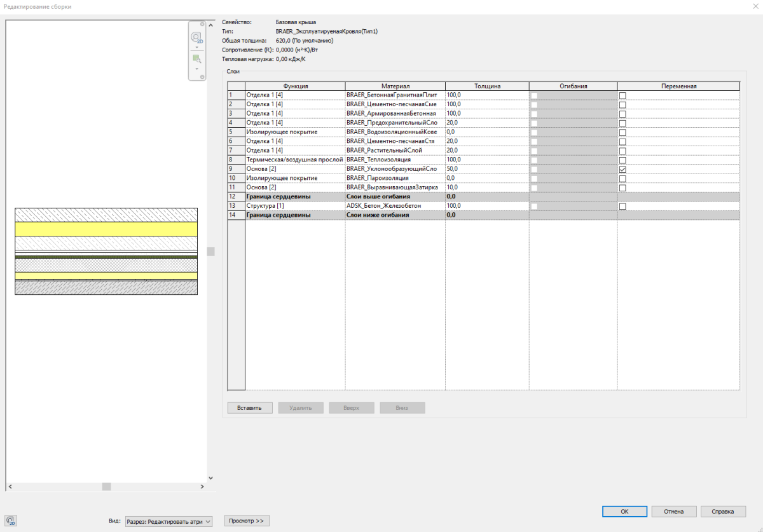Click the navigation bar options circle at its bottom
The height and width of the screenshot is (532, 763).
(202, 77)
